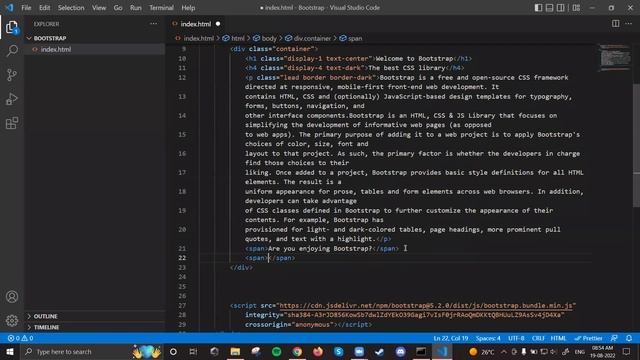Click 'Are you enjoying Bootstrap?' span text

pyautogui.click(x=320, y=249)
